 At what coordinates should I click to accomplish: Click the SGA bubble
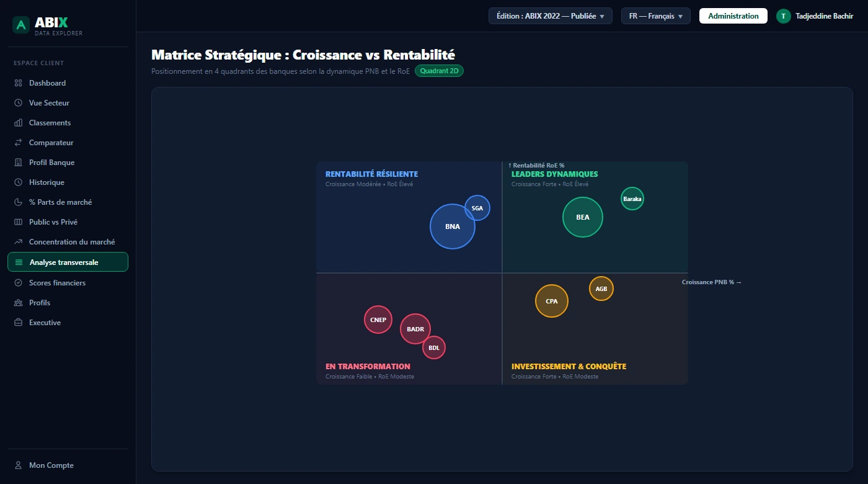(x=477, y=208)
